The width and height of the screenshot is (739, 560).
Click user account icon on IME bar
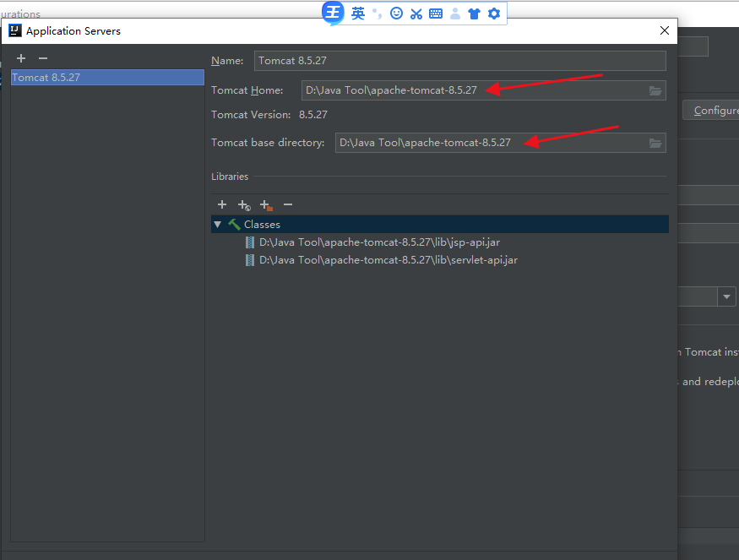pyautogui.click(x=455, y=14)
